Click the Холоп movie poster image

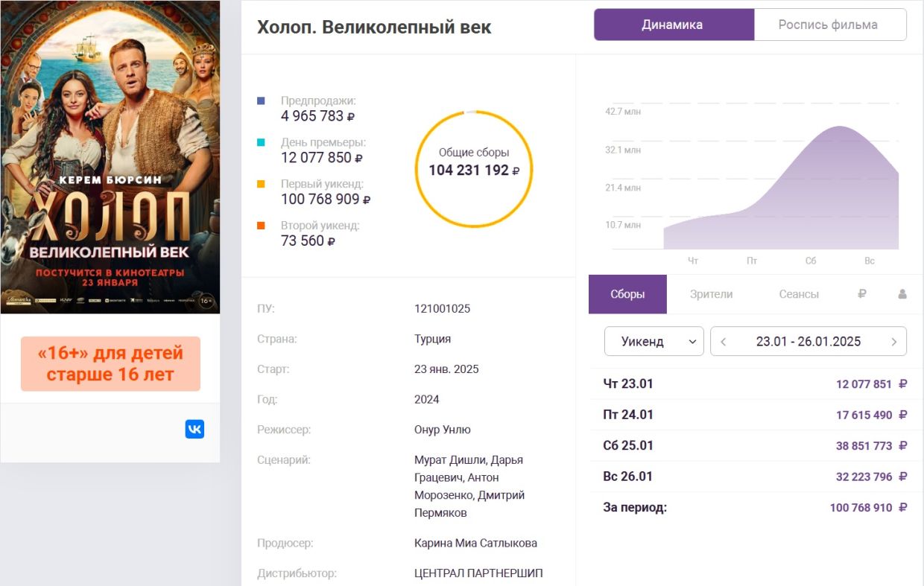click(x=110, y=156)
